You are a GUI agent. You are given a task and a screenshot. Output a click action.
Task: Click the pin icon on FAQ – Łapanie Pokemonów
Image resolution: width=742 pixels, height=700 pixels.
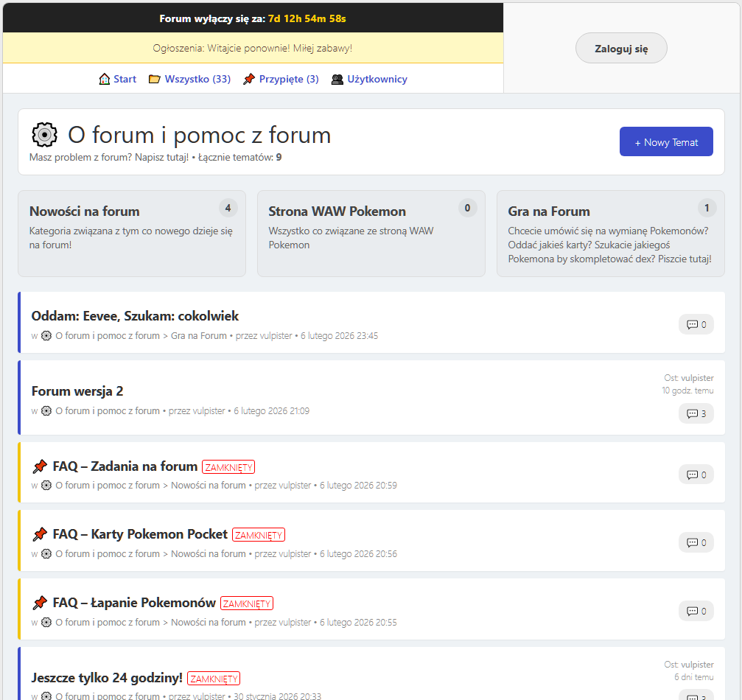40,602
